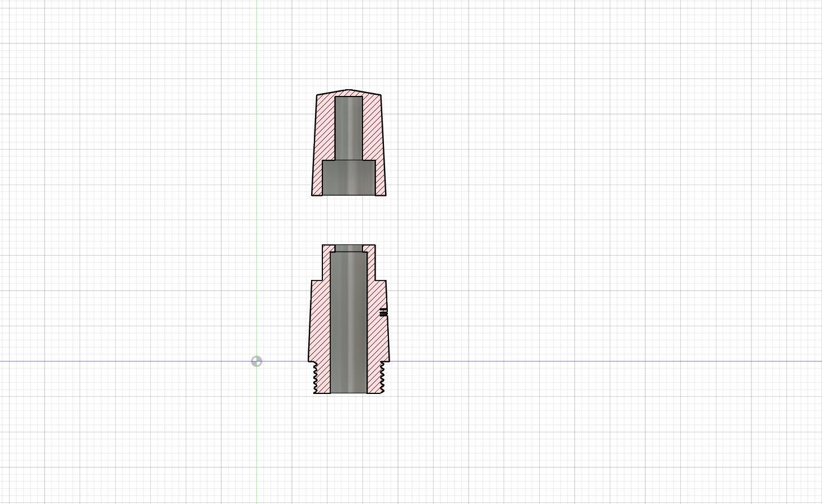Viewport: 822px width, 504px height.
Task: Click the long gray bore in lower part
Action: [x=349, y=322]
